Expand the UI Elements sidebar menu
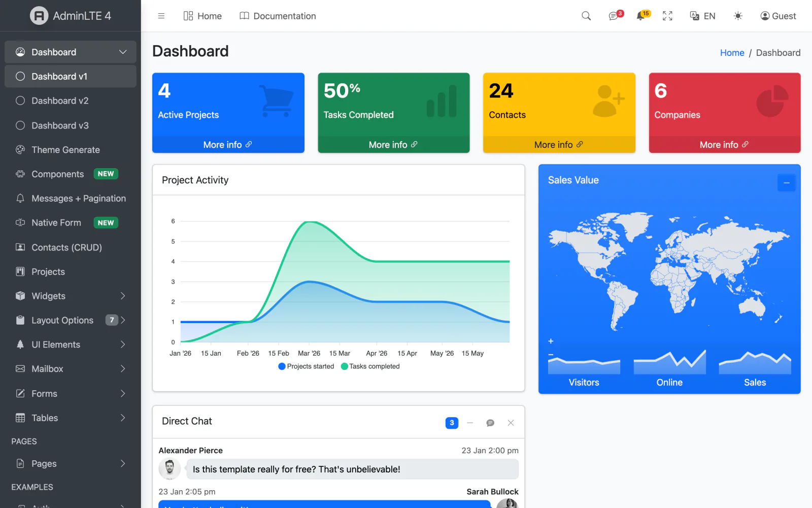The height and width of the screenshot is (508, 812). tap(71, 344)
